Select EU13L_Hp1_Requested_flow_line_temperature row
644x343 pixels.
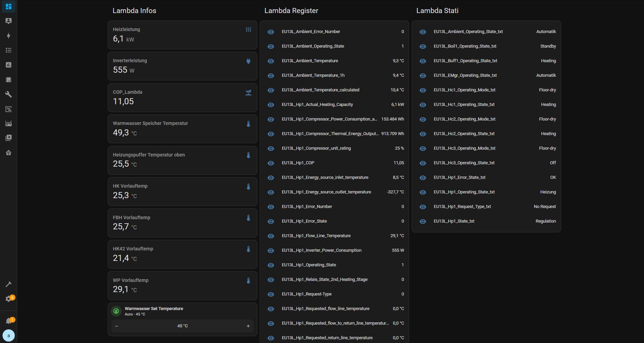click(x=334, y=309)
